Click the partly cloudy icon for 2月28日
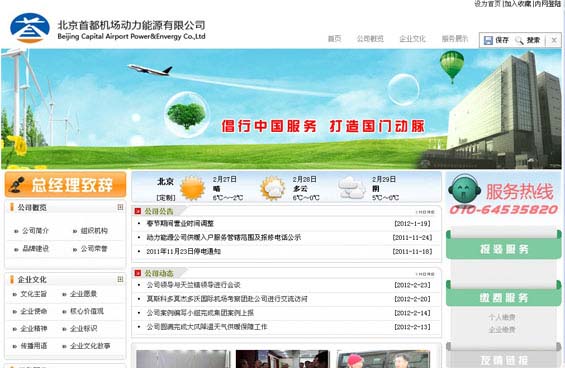Viewport: 565px width, 368px height. 273,188
